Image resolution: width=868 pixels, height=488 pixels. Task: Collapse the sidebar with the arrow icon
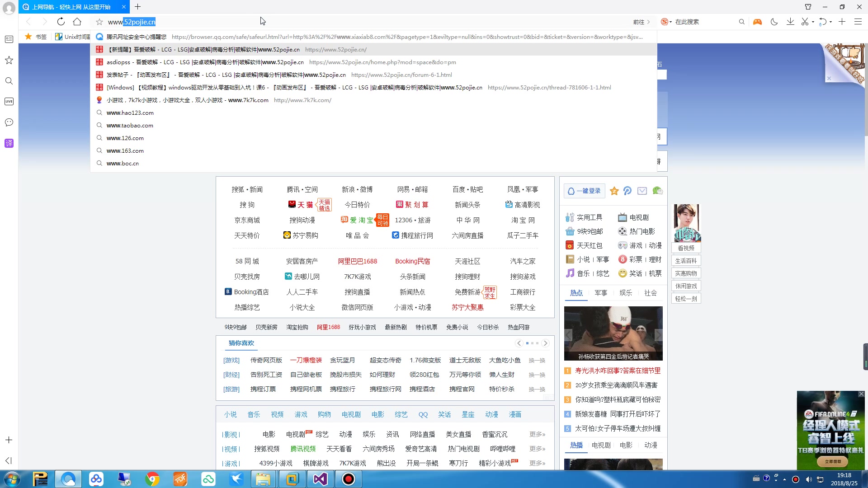[9, 460]
